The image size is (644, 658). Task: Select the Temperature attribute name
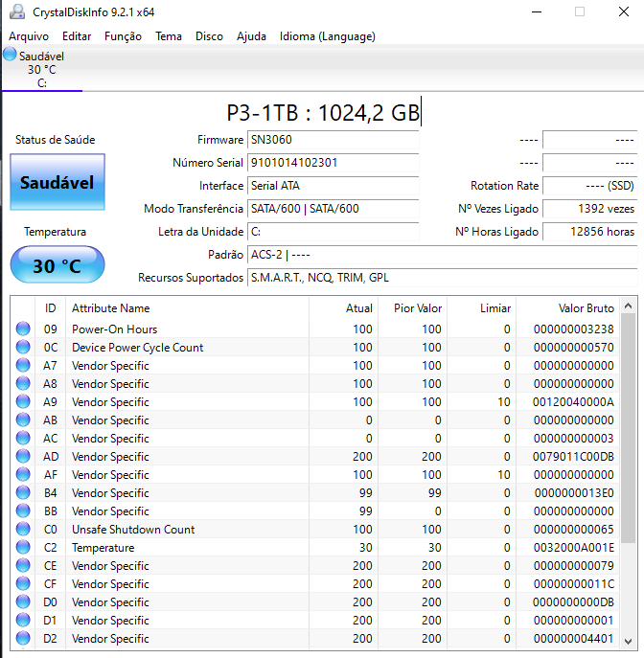tap(103, 548)
